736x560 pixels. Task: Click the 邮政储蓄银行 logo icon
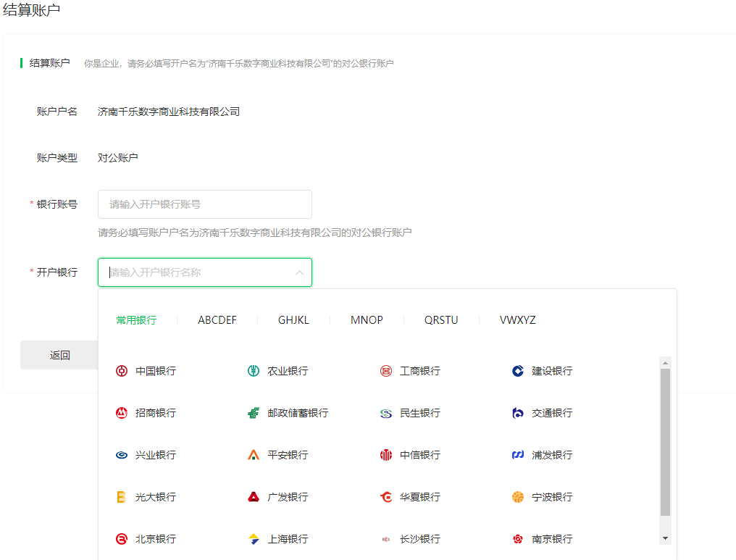254,413
